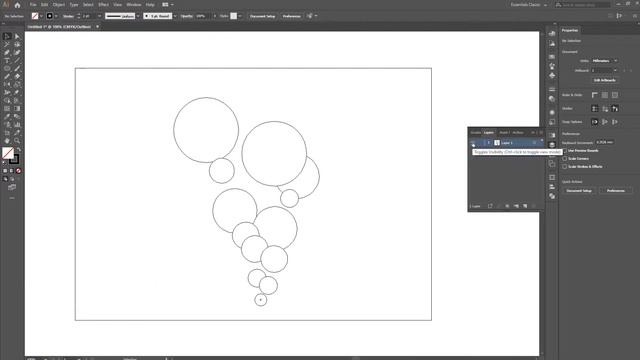The height and width of the screenshot is (360, 640).
Task: Open the Object menu
Action: click(x=59, y=5)
